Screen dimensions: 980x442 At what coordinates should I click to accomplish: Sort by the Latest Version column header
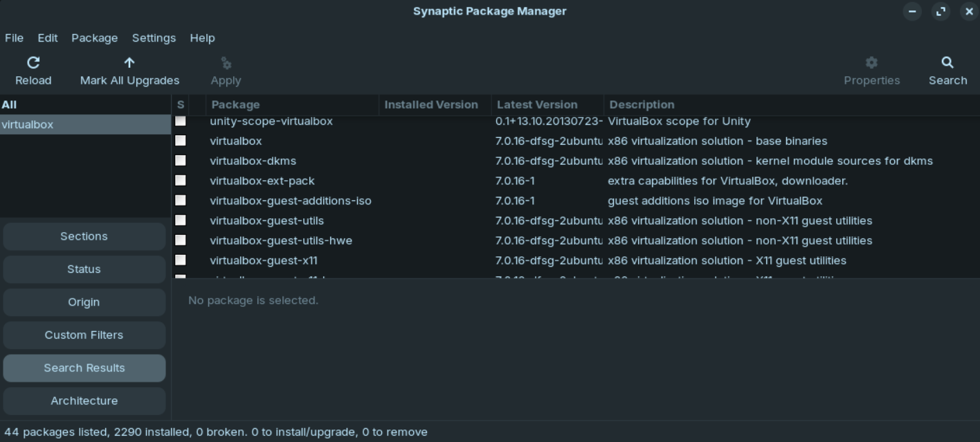coord(547,105)
